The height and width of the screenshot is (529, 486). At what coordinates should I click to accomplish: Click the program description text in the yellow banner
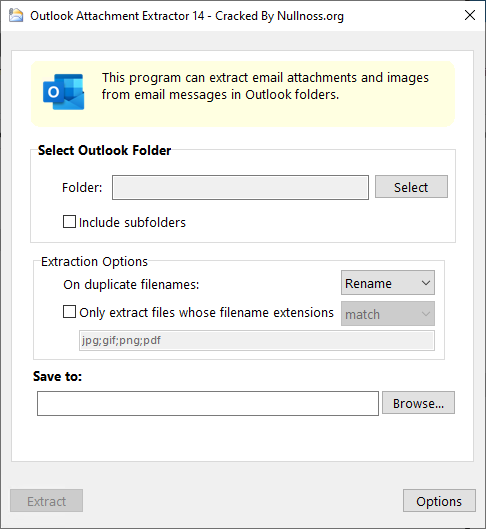point(265,86)
